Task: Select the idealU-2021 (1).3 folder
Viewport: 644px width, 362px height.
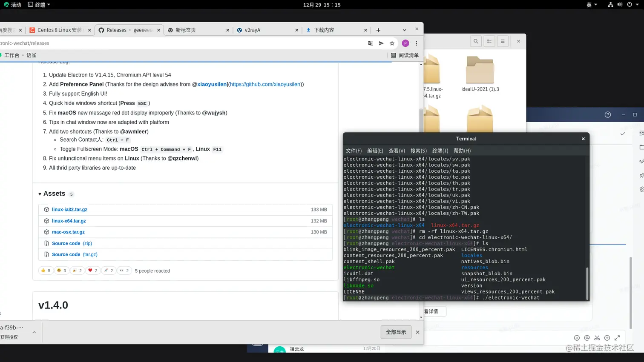Action: 480,74
